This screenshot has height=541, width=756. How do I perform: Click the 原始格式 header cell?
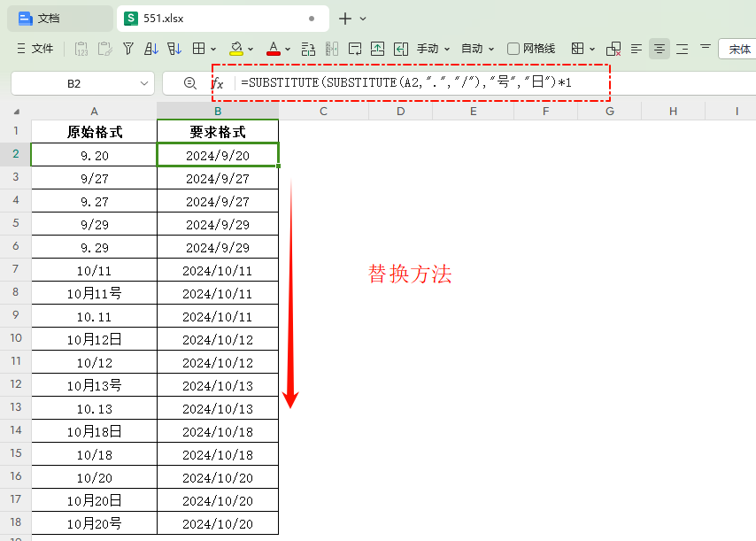tap(94, 132)
